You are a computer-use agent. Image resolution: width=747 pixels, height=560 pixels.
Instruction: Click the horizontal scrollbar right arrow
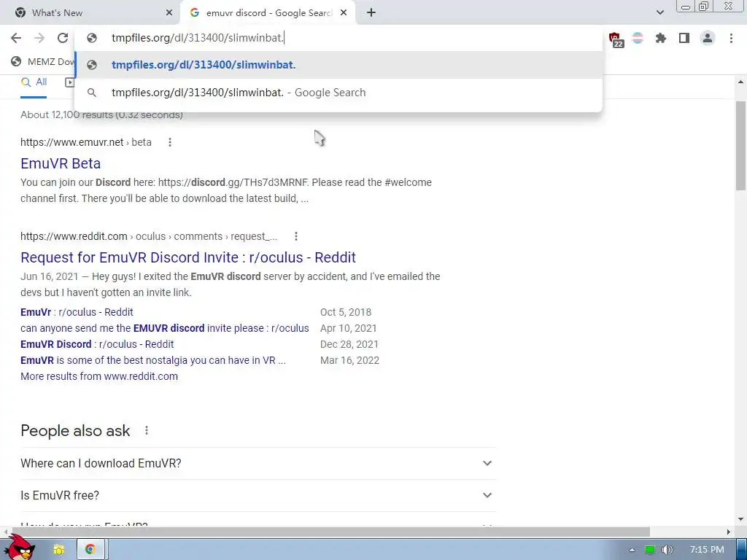pos(728,532)
